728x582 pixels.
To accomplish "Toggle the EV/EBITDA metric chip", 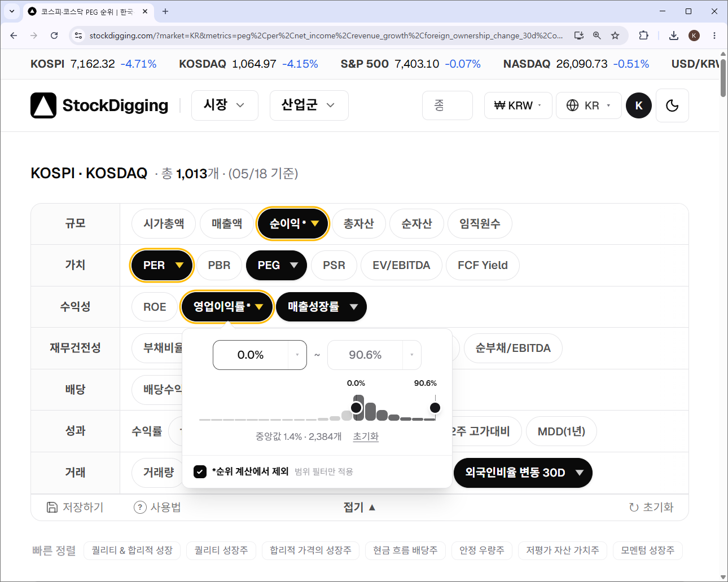I will 401,265.
